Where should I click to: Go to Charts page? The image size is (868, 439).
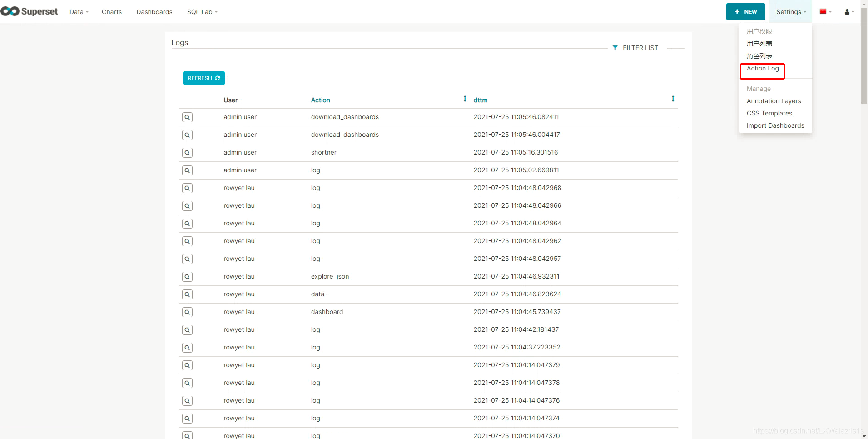(x=112, y=12)
